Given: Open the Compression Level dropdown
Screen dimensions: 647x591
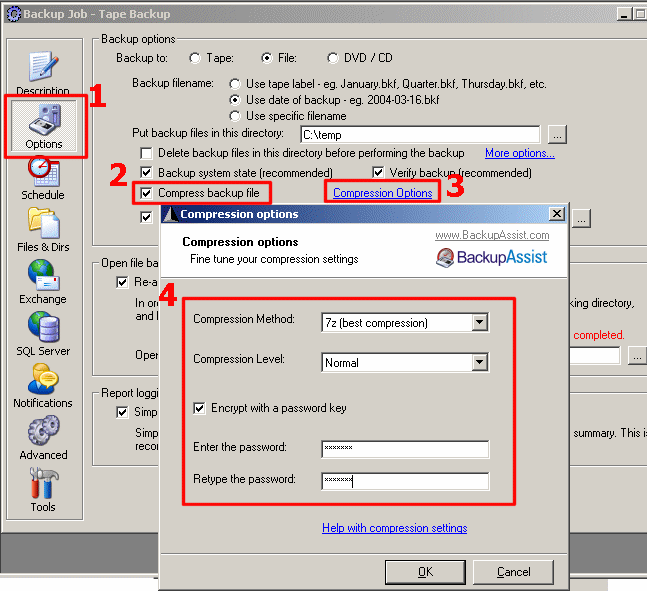Looking at the screenshot, I should pyautogui.click(x=479, y=362).
